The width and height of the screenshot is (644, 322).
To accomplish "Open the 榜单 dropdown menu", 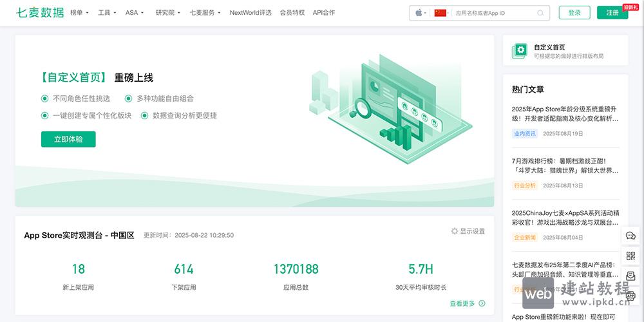I will tap(79, 13).
